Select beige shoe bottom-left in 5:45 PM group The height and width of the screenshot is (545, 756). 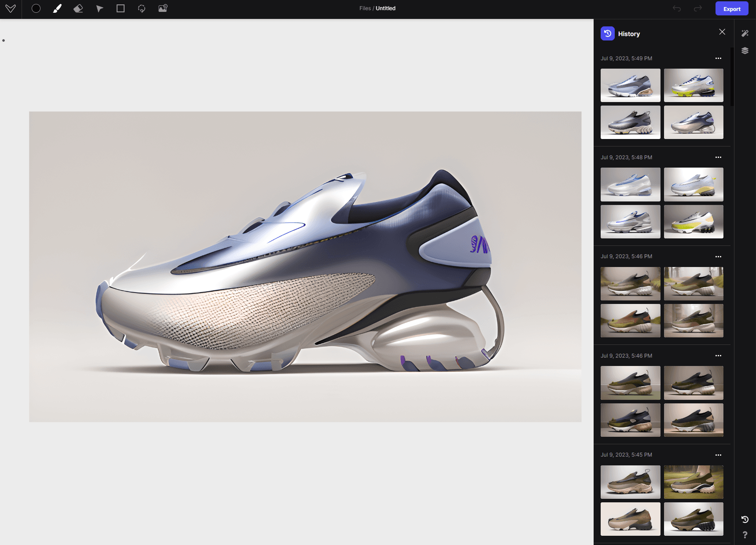point(630,519)
